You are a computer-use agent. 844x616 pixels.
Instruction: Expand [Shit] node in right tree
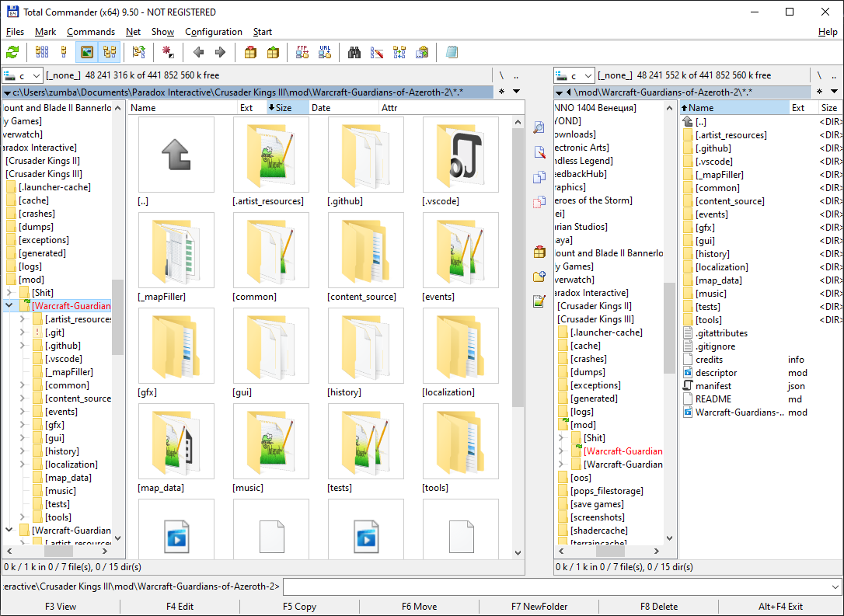pyautogui.click(x=561, y=438)
